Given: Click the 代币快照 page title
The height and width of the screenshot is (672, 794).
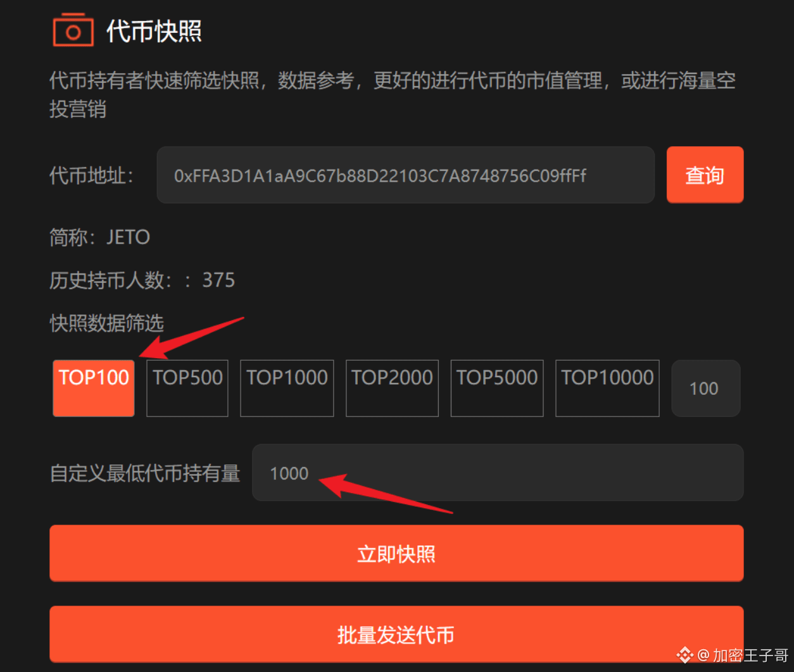Looking at the screenshot, I should tap(154, 31).
